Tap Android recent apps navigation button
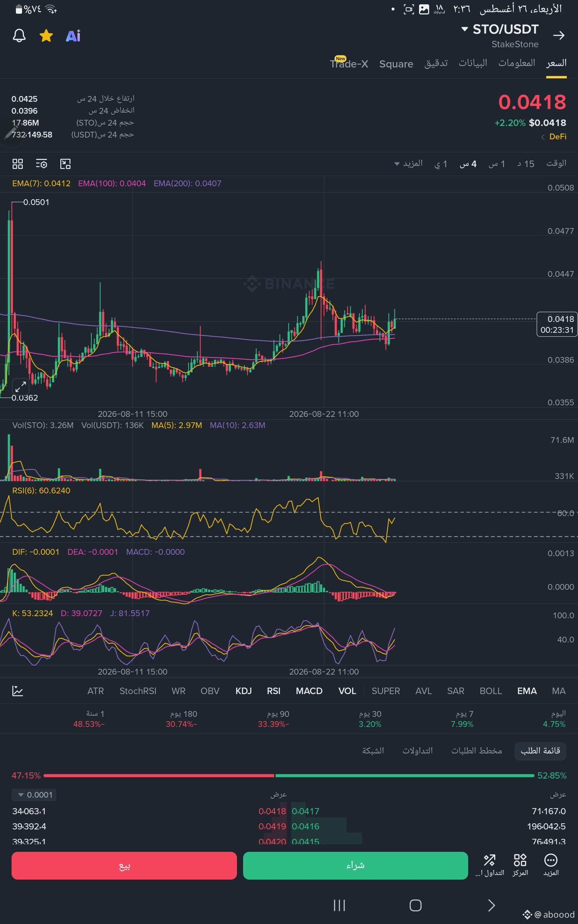Viewport: 578px width, 924px height. click(340, 905)
